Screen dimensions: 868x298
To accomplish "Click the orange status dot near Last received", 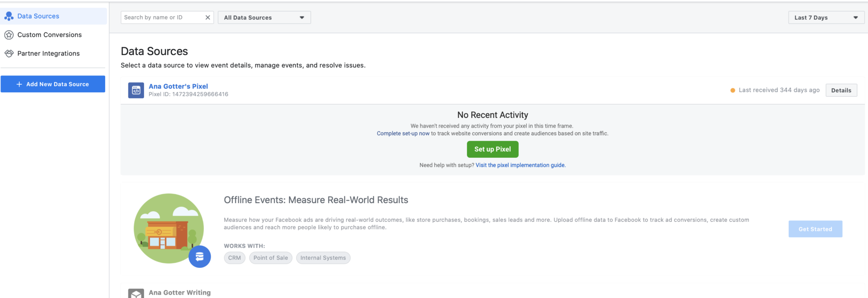I will pos(732,90).
